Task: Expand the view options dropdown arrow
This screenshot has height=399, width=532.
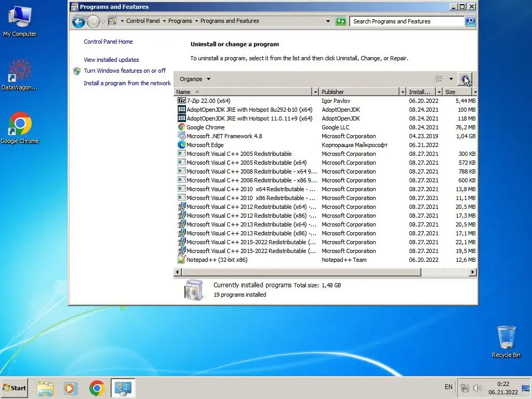Action: point(451,79)
